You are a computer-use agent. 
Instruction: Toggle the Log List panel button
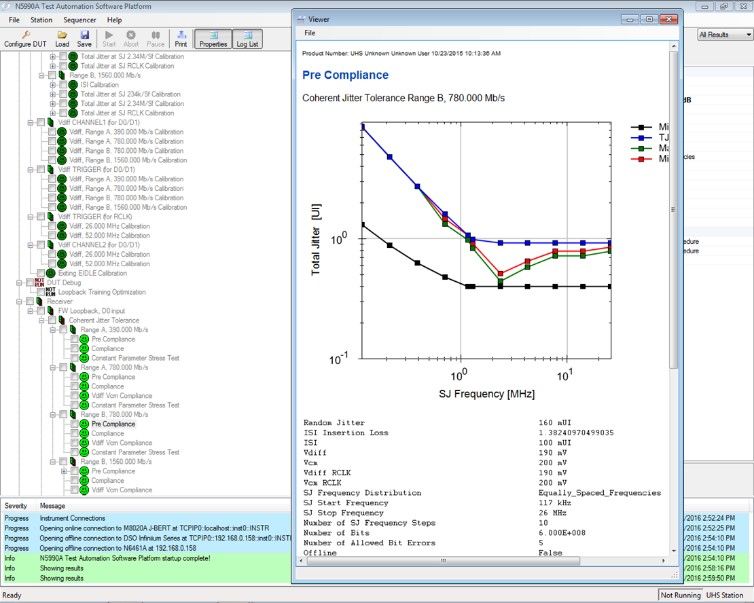coord(247,39)
